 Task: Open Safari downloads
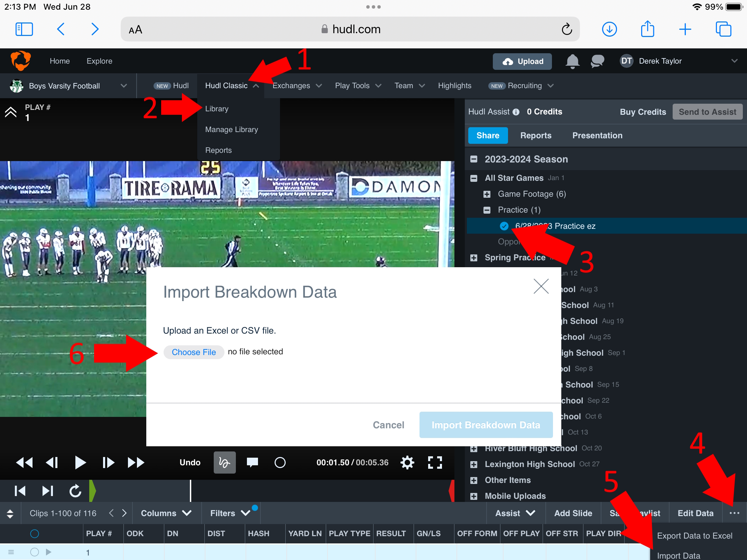(x=609, y=29)
